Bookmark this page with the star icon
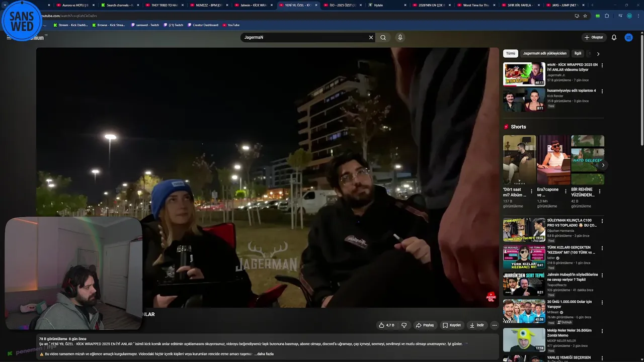Image resolution: width=644 pixels, height=362 pixels. point(585,16)
